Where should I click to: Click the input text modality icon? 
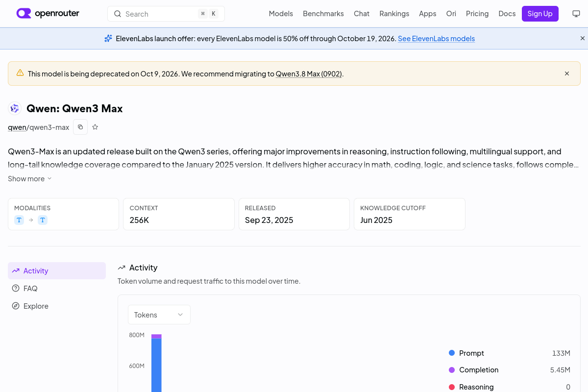tap(19, 220)
